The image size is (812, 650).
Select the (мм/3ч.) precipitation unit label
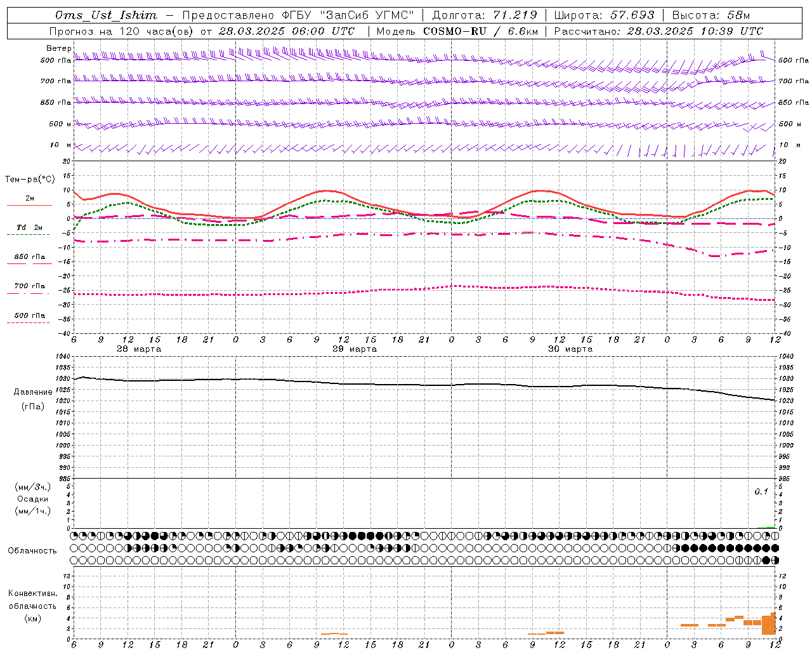coord(33,487)
